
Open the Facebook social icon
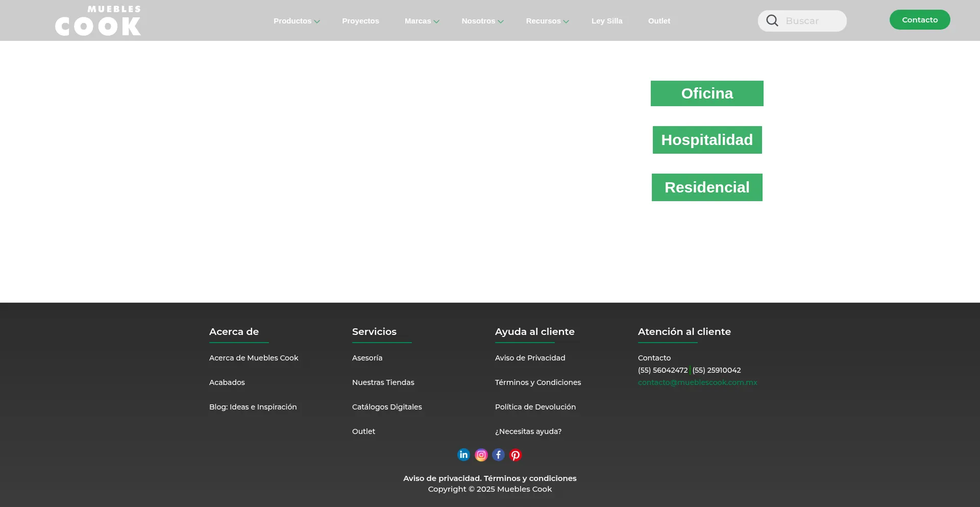point(498,455)
